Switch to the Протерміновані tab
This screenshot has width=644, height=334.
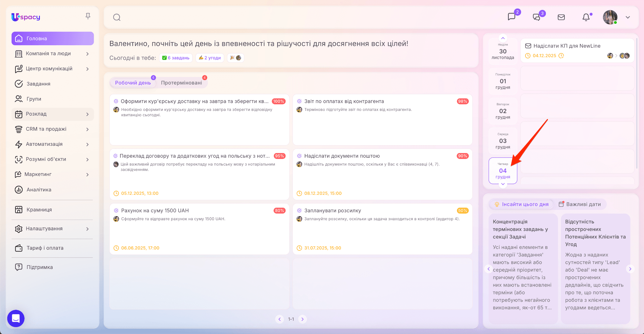click(181, 83)
